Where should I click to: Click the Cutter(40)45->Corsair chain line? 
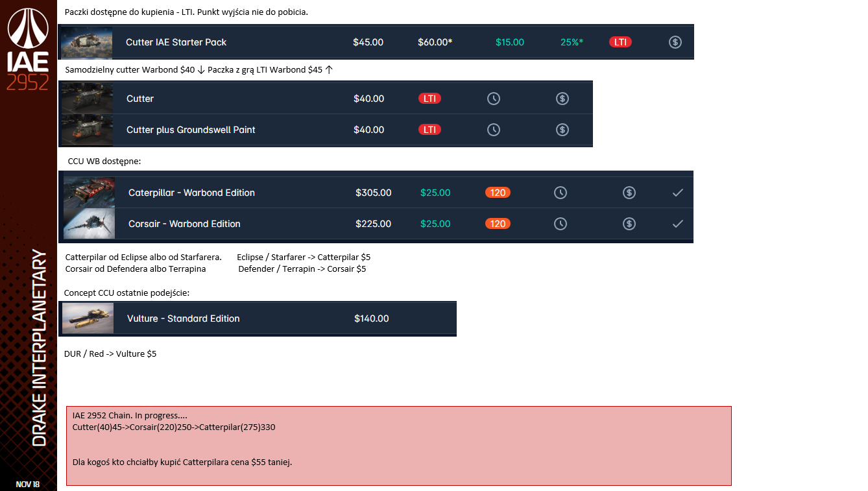click(x=174, y=427)
